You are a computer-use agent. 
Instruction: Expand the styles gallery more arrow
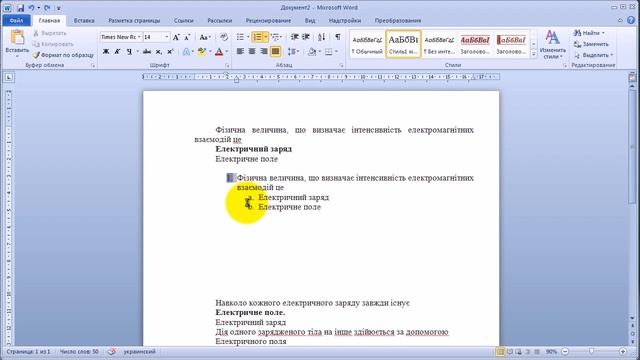click(533, 54)
